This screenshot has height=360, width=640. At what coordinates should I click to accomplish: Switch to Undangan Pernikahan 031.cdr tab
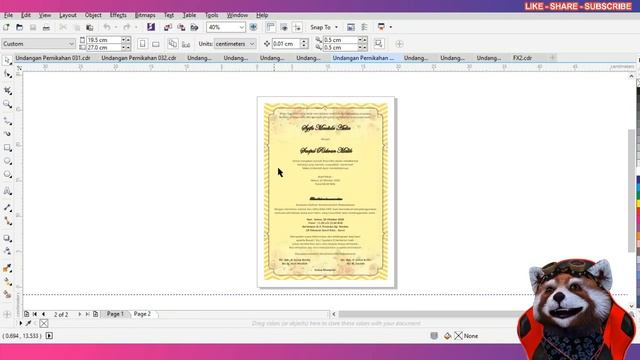53,58
